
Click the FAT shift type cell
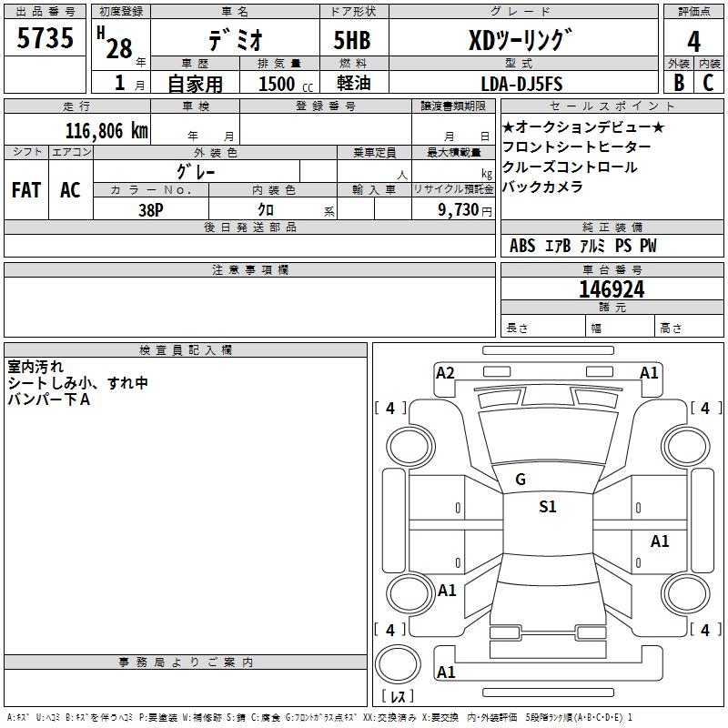pos(26,190)
